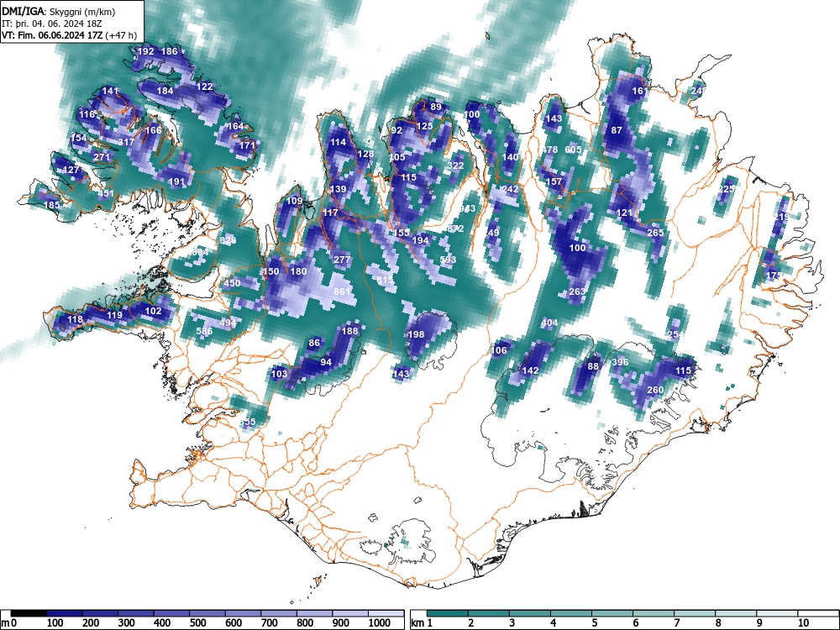
Task: Click the visibility value '815' on map
Action: pos(385,281)
